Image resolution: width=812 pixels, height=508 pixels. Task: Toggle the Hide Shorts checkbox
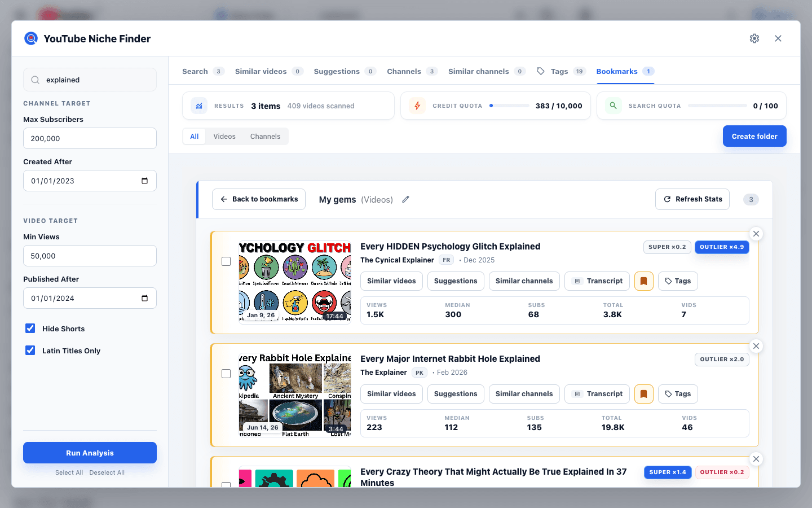pos(30,329)
